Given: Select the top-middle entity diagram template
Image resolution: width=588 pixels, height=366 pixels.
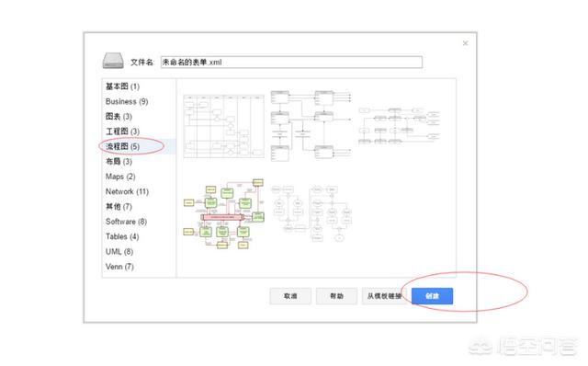Looking at the screenshot, I should (x=311, y=125).
